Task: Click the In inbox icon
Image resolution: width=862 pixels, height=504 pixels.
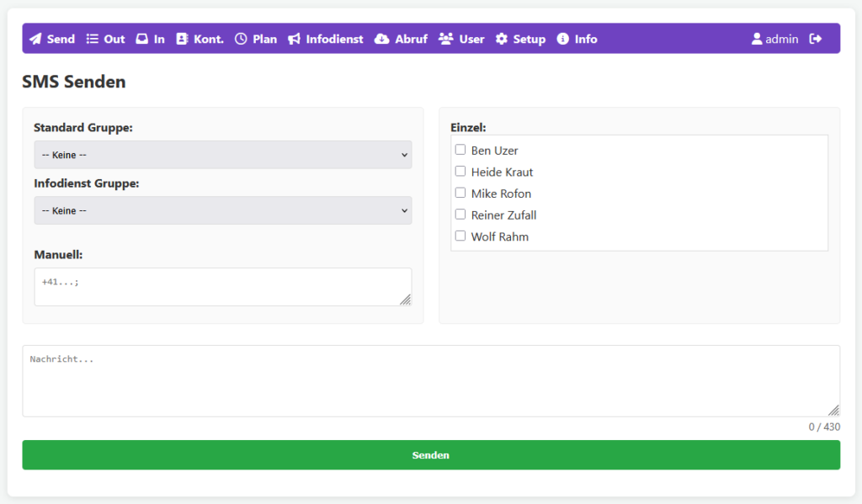Action: (x=142, y=39)
